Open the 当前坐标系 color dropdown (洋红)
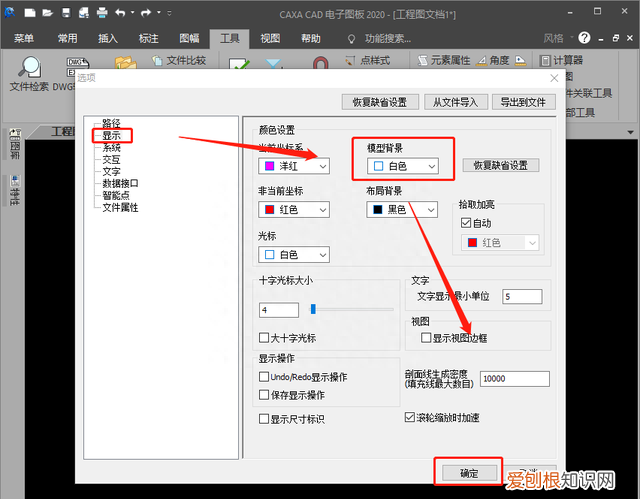The image size is (640, 499). tap(294, 166)
